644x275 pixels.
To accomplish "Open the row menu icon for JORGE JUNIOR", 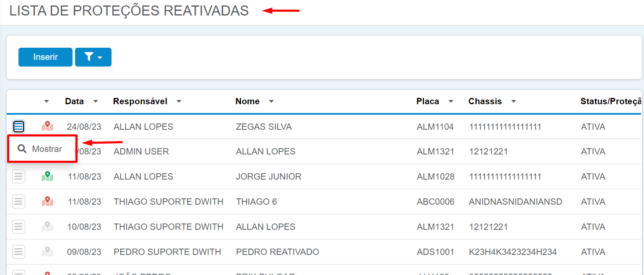I will pos(18,177).
